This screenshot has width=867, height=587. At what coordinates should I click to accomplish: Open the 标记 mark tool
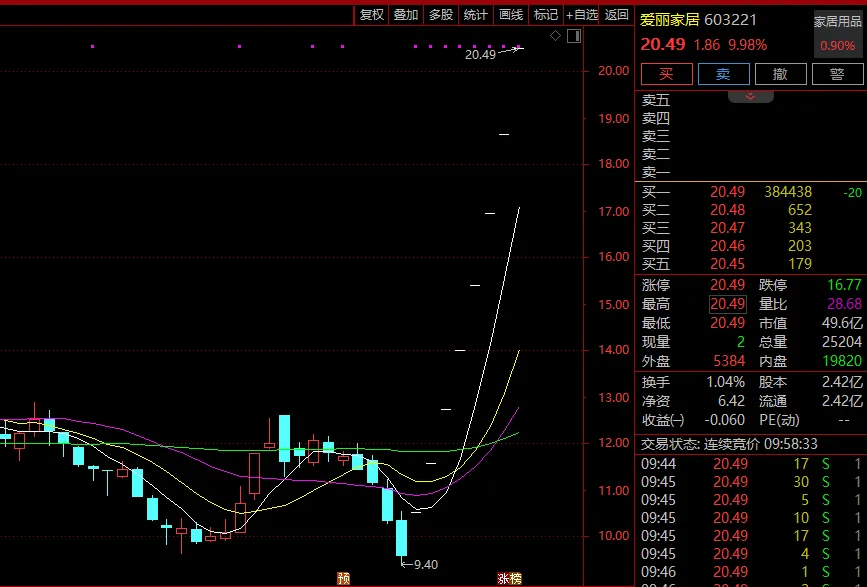pyautogui.click(x=546, y=15)
